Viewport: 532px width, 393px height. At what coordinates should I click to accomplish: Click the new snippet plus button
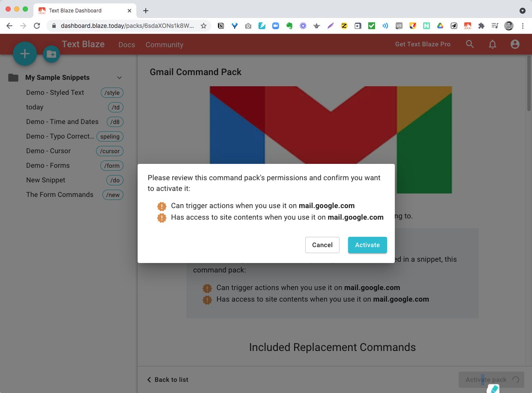pyautogui.click(x=25, y=54)
